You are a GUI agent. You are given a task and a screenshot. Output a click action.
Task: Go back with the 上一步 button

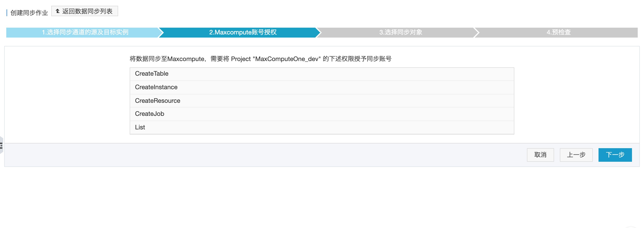pyautogui.click(x=576, y=155)
